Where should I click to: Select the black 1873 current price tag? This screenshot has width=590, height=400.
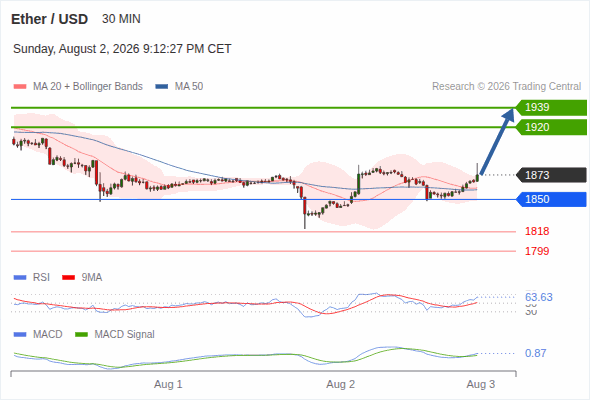(551, 175)
